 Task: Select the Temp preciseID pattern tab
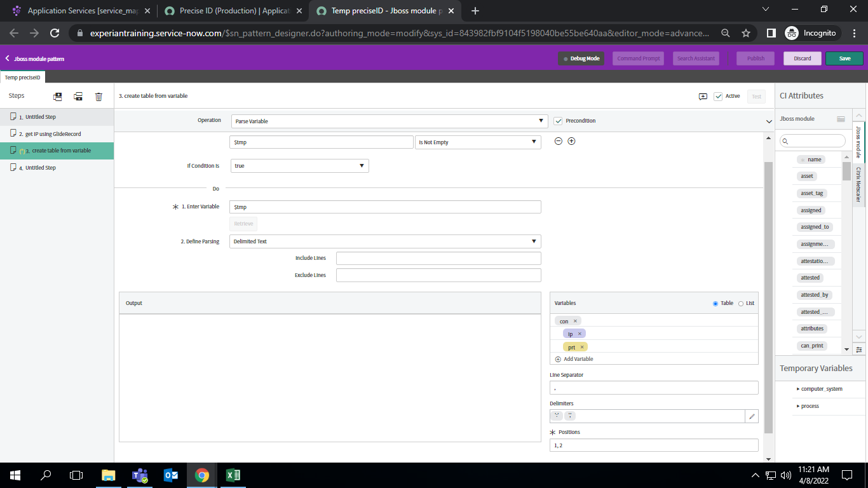pos(23,78)
